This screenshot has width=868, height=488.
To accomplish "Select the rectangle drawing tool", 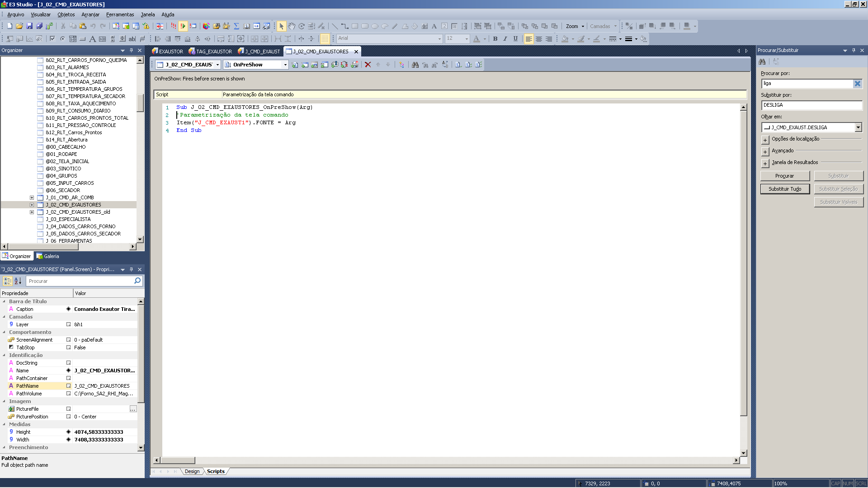I will coord(355,26).
